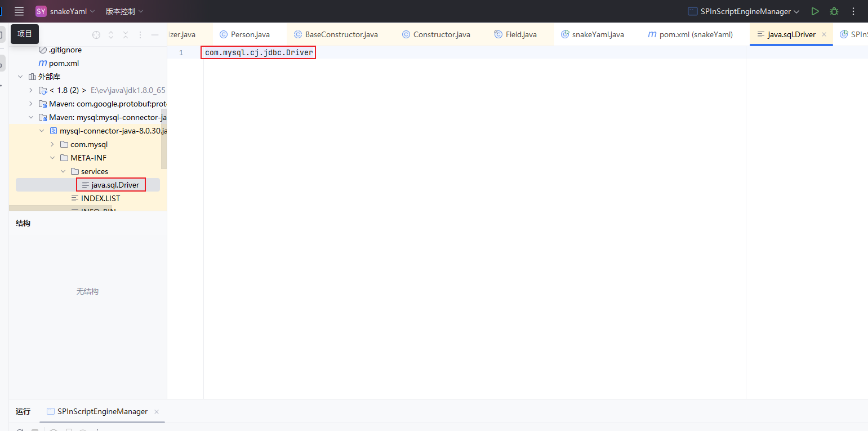Click the 结构 structure panel header
868x431 pixels.
point(23,223)
